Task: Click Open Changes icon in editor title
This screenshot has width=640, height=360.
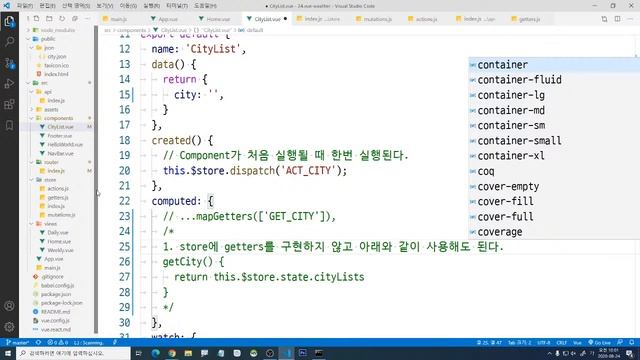Action: (x=604, y=19)
